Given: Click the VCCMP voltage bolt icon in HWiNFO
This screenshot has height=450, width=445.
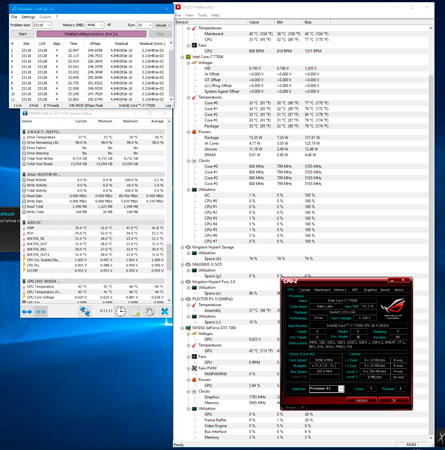Looking at the screenshot, I should coord(24,270).
